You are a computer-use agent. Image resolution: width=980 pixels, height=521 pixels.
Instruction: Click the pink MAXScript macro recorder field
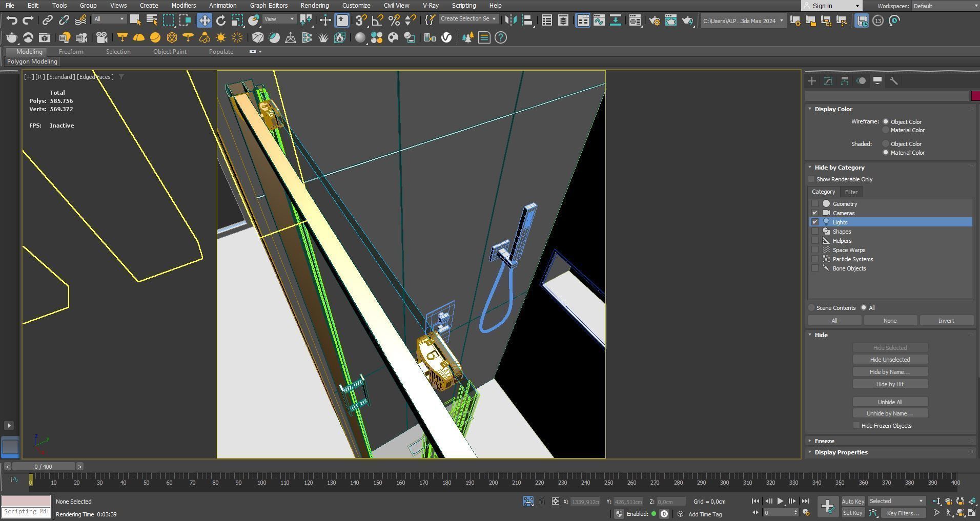pyautogui.click(x=26, y=501)
